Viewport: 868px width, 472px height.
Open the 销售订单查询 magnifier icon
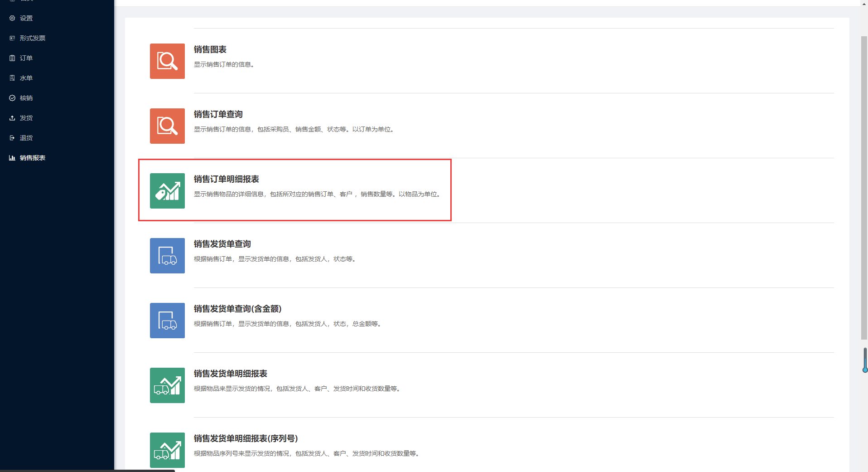[x=167, y=126]
